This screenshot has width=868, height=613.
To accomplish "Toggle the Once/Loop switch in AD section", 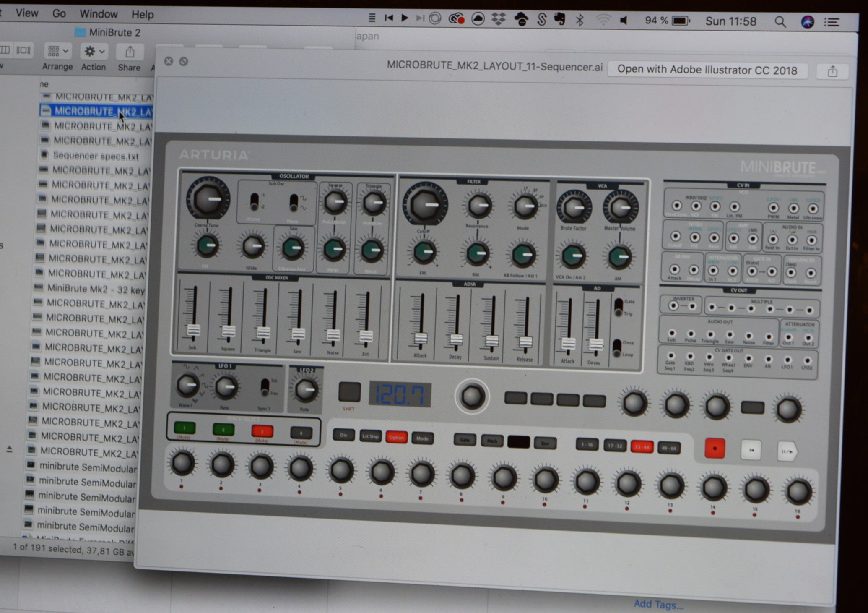I will coord(616,348).
